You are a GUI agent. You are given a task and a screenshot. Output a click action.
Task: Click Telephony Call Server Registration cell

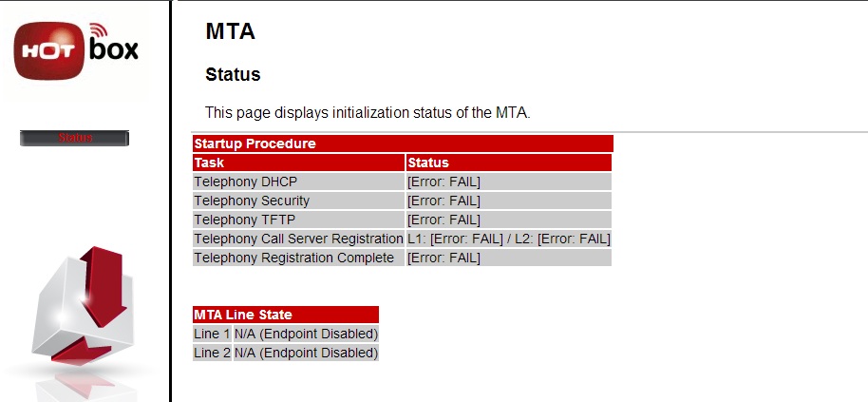pos(298,239)
